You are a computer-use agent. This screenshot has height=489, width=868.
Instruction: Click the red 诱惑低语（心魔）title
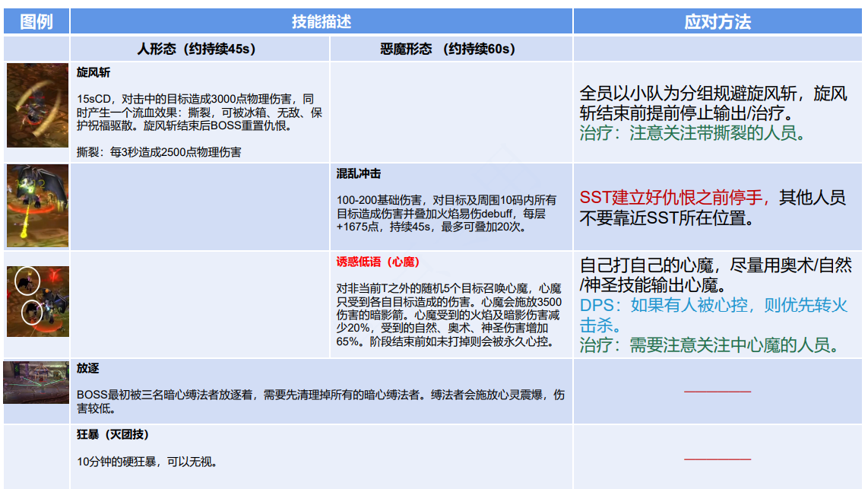(x=377, y=262)
